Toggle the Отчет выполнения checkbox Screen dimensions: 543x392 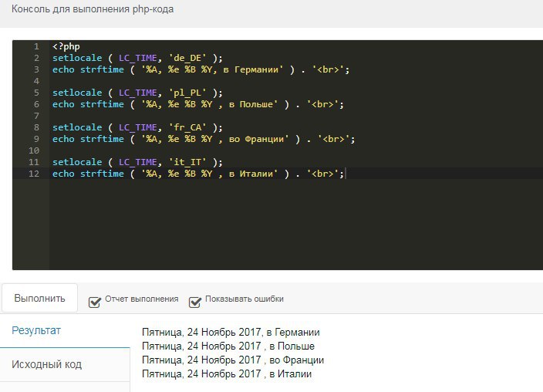pyautogui.click(x=95, y=302)
